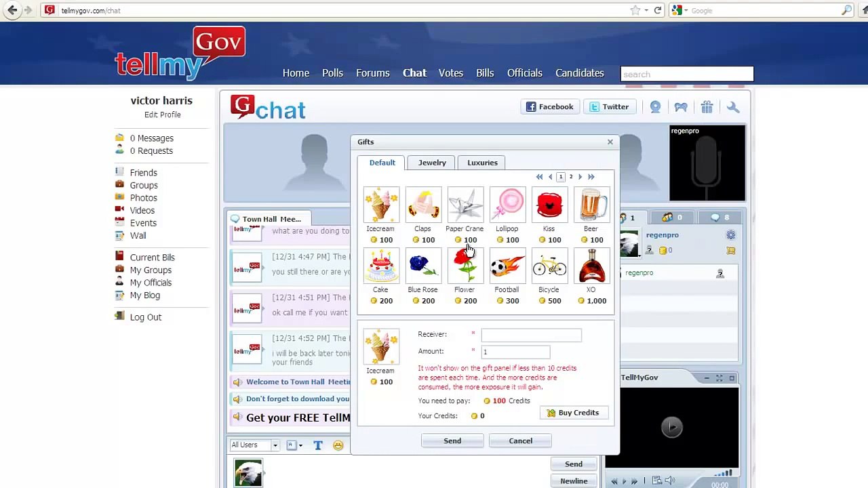Image resolution: width=868 pixels, height=488 pixels.
Task: Switch to the Jewelry gifts tab
Action: coord(432,163)
